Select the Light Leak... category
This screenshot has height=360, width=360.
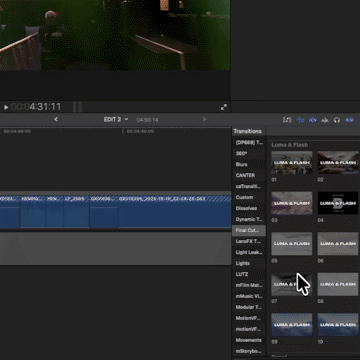click(249, 252)
